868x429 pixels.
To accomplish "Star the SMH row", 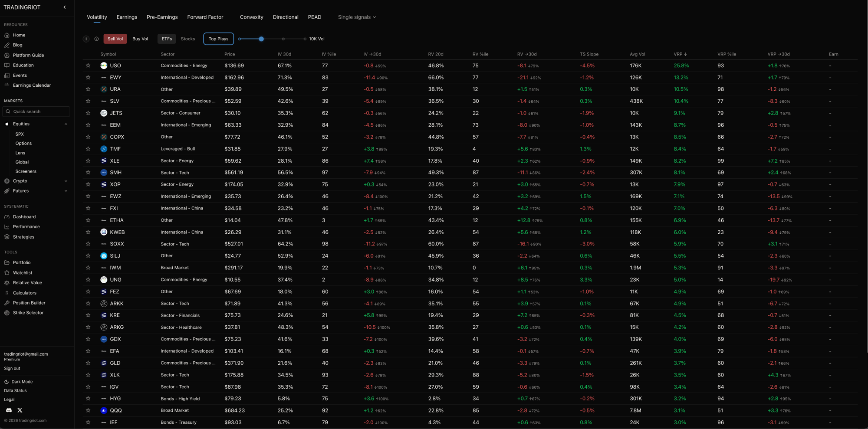I will [x=88, y=173].
